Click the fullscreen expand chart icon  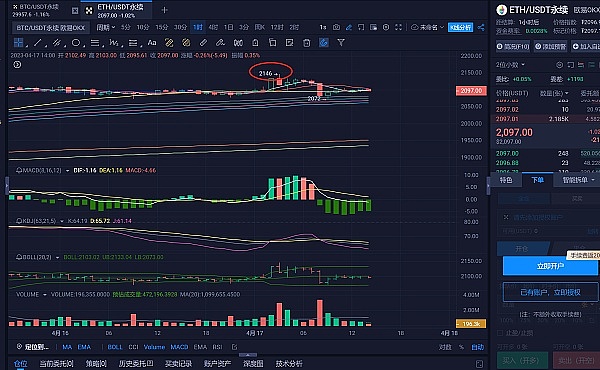pos(398,27)
